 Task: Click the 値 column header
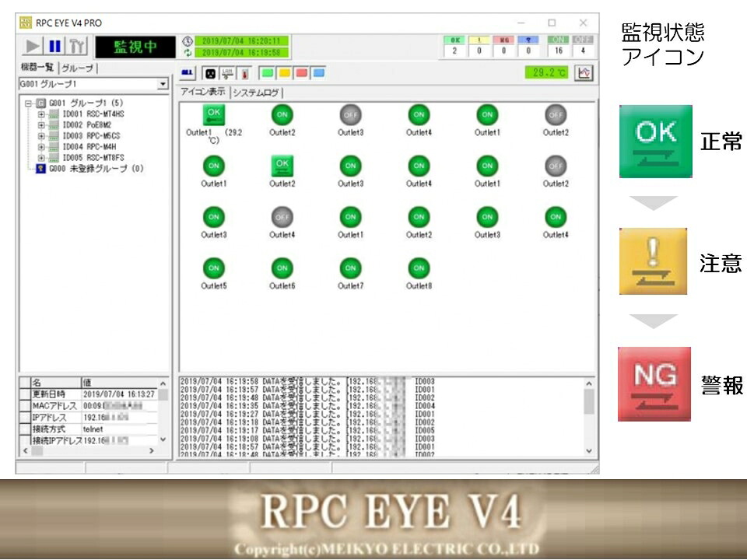(x=120, y=383)
